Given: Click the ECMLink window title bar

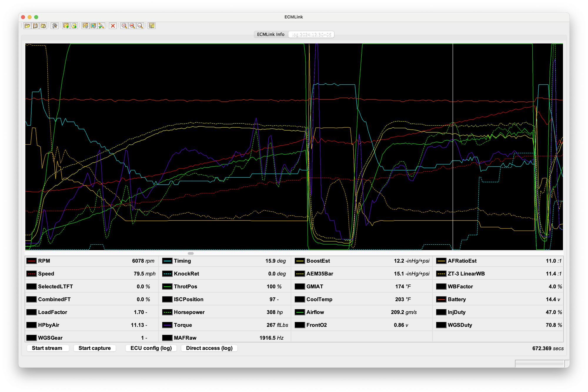Looking at the screenshot, I should 294,17.
